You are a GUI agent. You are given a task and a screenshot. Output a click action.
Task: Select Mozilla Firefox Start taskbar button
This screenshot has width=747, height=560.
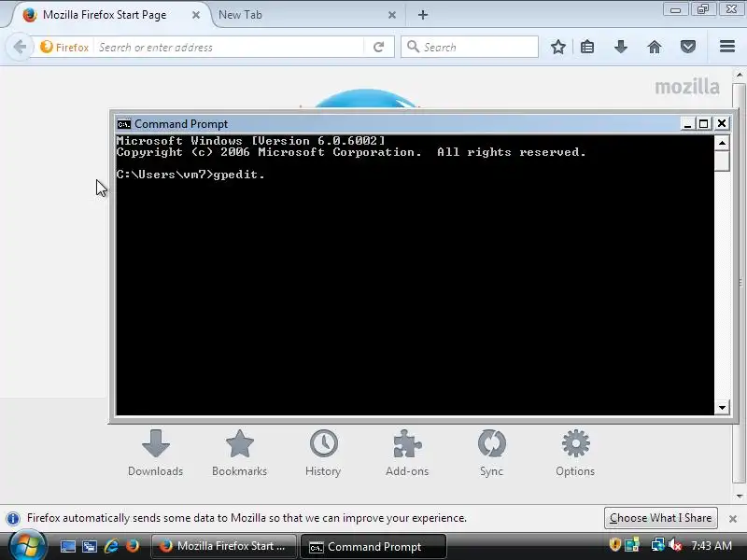[224, 546]
